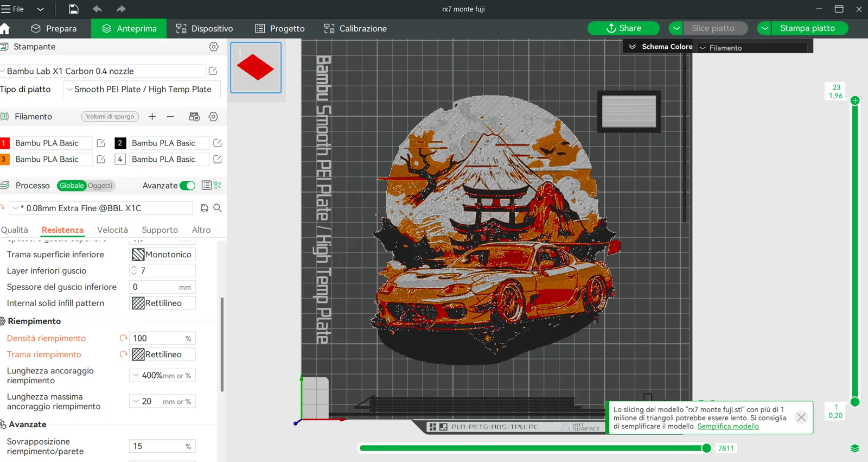
Task: Click the Semplifica modello link
Action: (728, 427)
